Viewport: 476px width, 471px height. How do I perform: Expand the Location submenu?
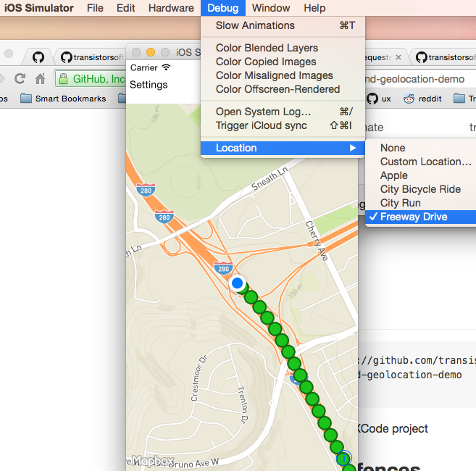[283, 148]
